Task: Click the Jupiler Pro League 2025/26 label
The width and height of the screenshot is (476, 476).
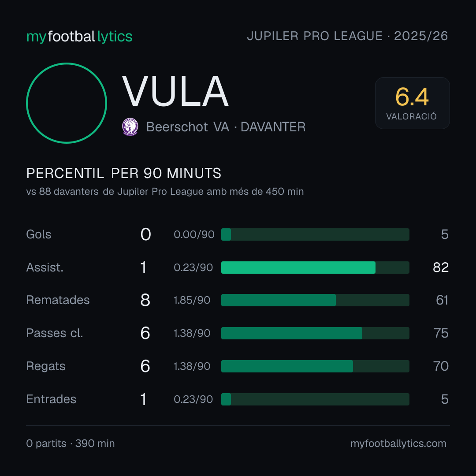Action: (x=347, y=36)
